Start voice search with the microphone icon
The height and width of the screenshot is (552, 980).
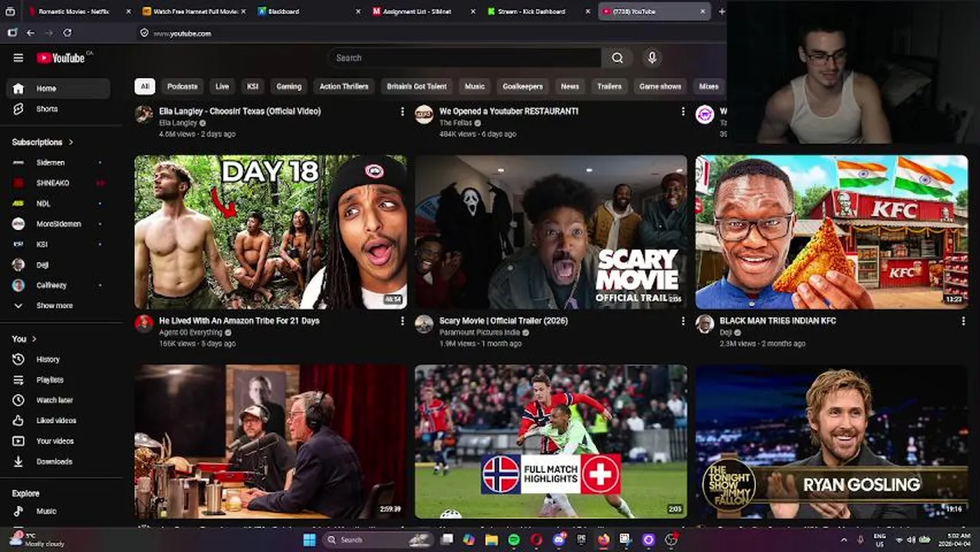(652, 58)
